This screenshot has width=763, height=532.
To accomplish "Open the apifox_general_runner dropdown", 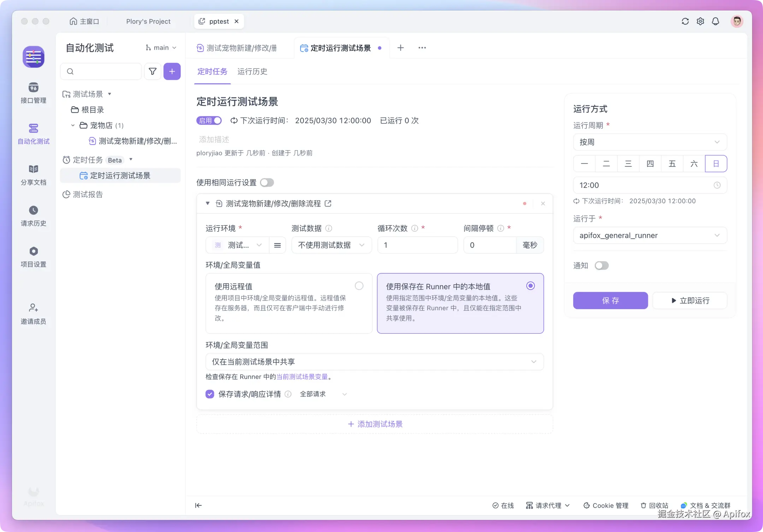I will [650, 235].
